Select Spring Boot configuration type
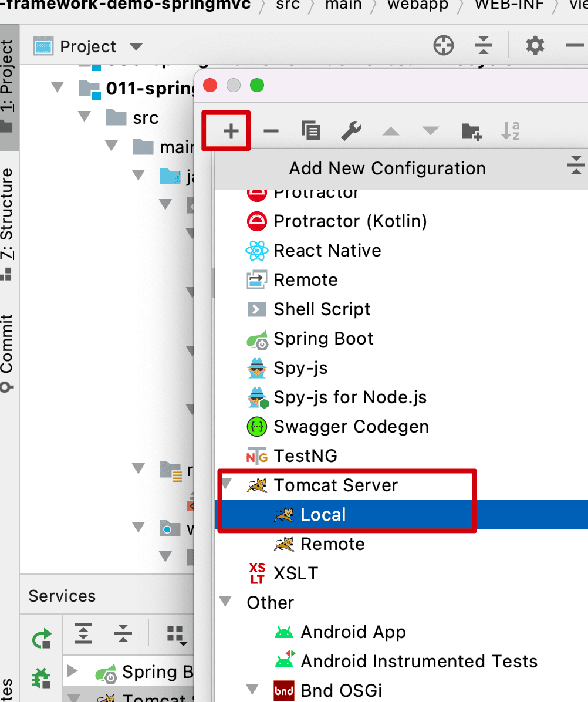 323,339
